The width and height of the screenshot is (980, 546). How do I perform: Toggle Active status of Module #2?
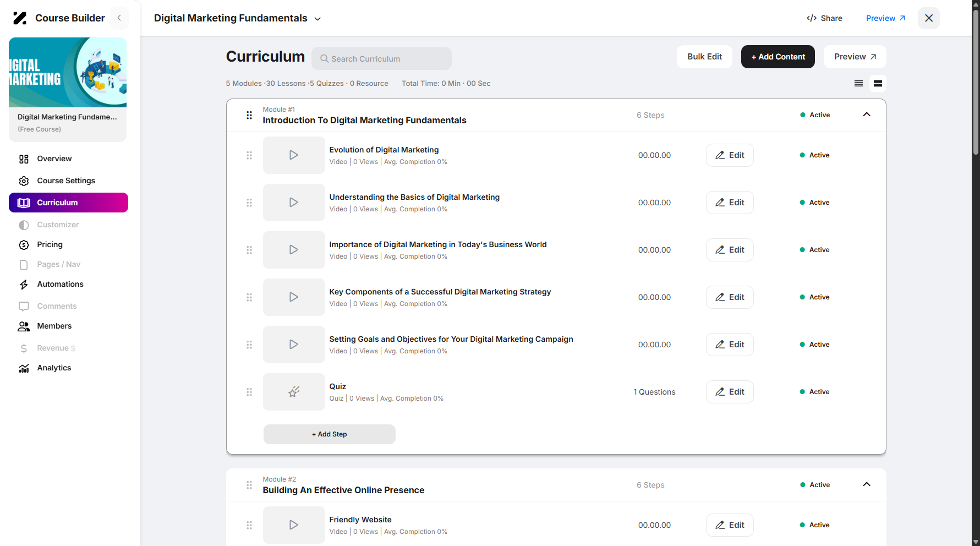815,485
